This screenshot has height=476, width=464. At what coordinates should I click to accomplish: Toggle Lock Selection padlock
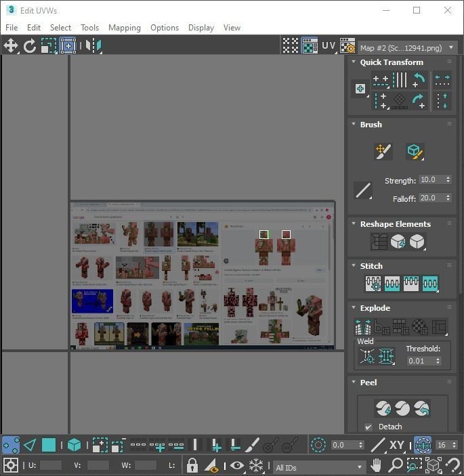[192, 465]
